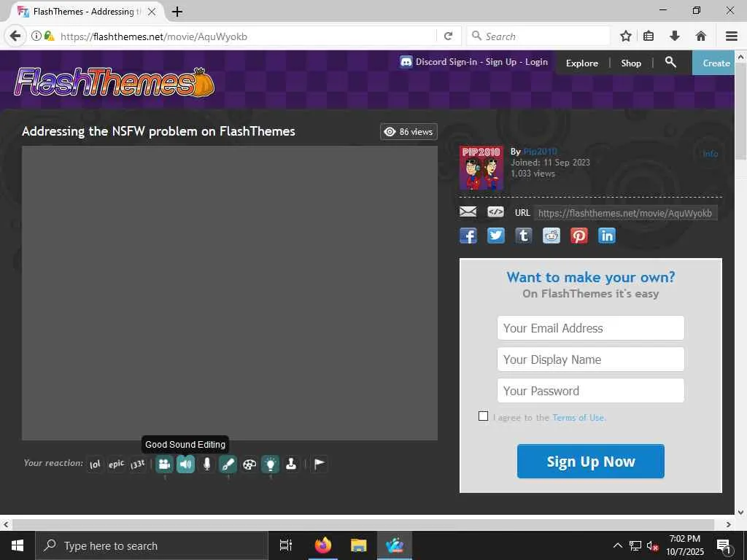Image resolution: width=747 pixels, height=560 pixels.
Task: Click the address bar URL
Action: (x=154, y=36)
